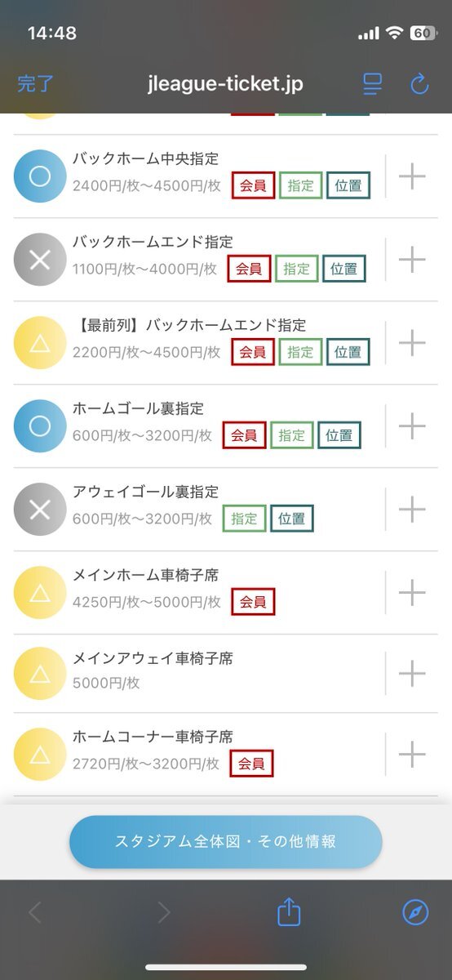452x980 pixels.
Task: Tap yellow triangle icon for メインアウェイ車椅子席
Action: coord(40,674)
